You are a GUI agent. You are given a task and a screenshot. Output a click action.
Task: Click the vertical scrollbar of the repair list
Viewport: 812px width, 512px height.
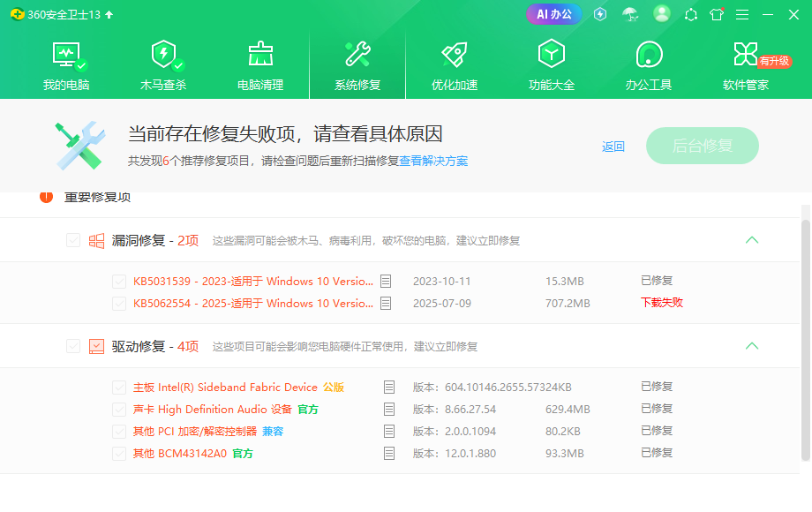tap(805, 340)
